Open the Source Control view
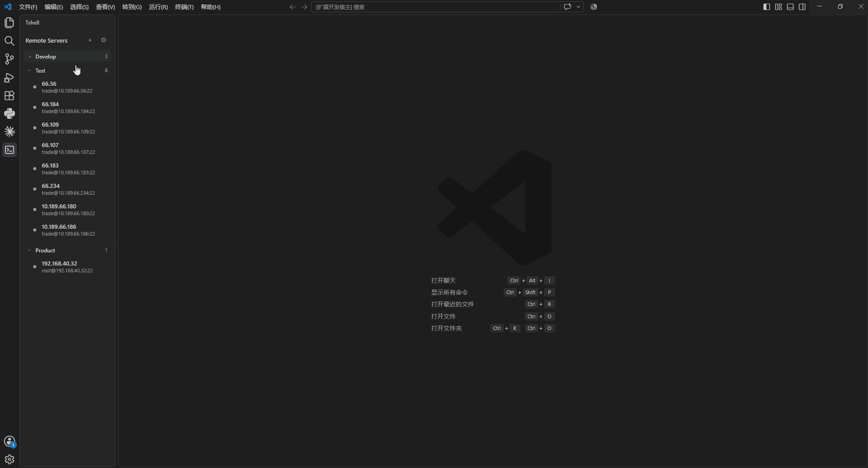The image size is (868, 468). tap(9, 59)
